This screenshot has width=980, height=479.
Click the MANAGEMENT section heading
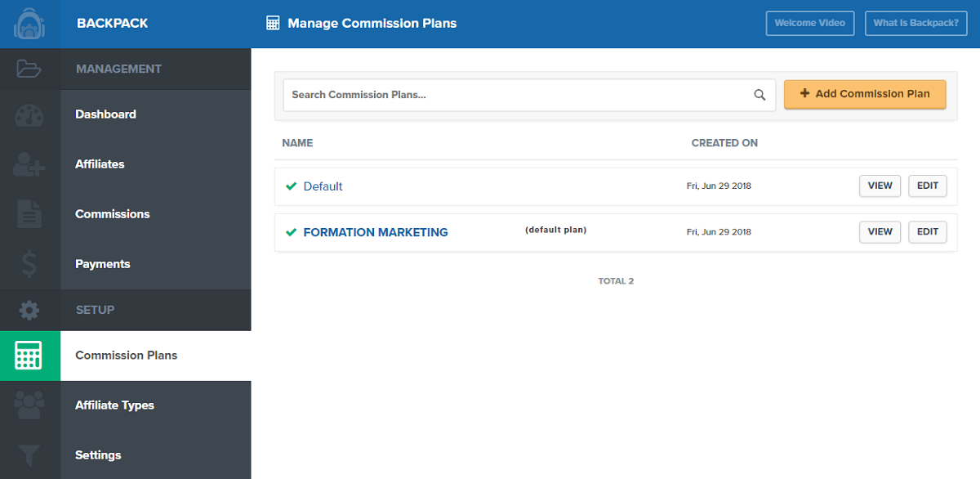[x=118, y=69]
